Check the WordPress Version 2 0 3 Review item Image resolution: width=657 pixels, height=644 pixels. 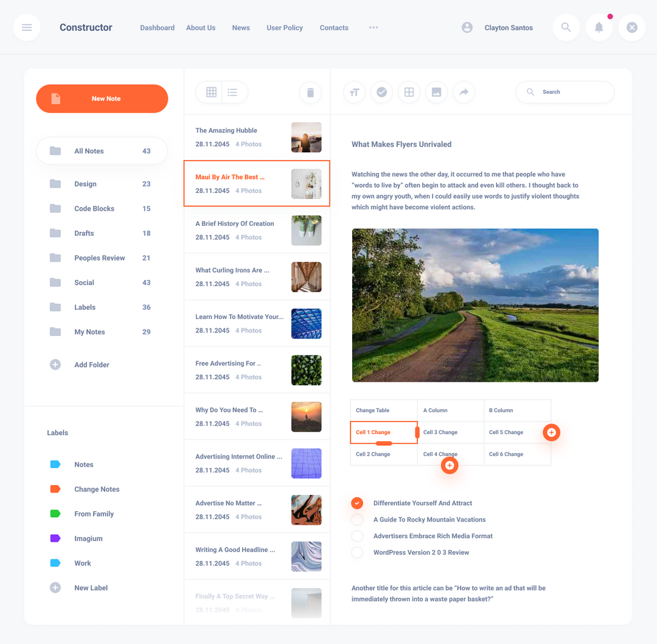[x=357, y=552]
